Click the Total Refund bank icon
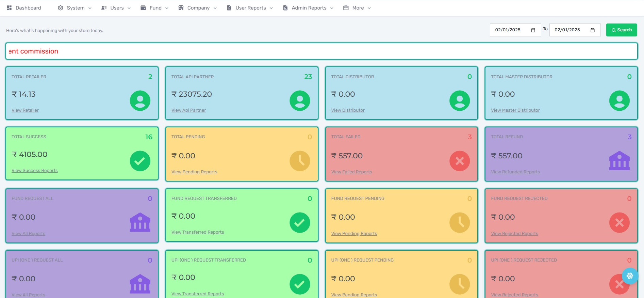The height and width of the screenshot is (298, 644). [x=620, y=161]
